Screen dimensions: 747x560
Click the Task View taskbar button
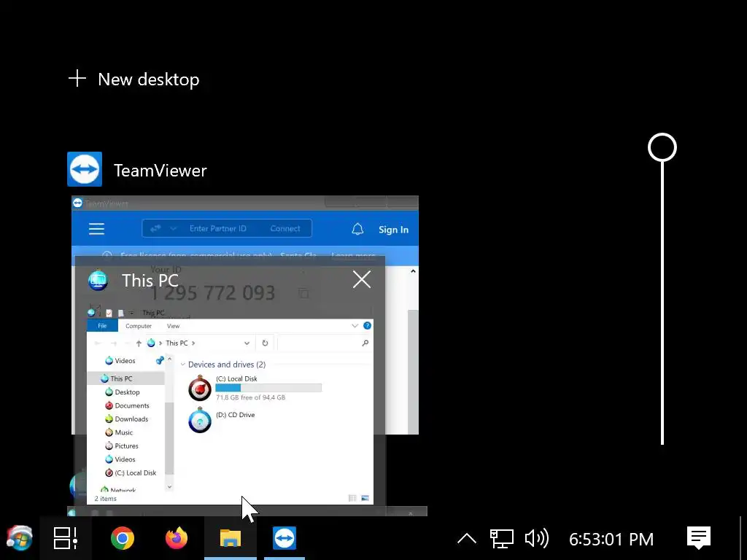(65, 539)
